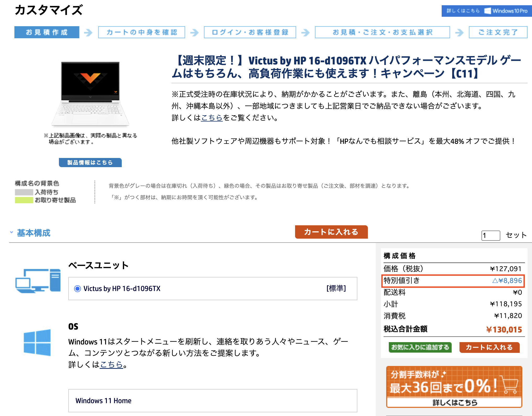Click the カスタマイズ page title
Image resolution: width=532 pixels, height=416 pixels.
click(49, 10)
